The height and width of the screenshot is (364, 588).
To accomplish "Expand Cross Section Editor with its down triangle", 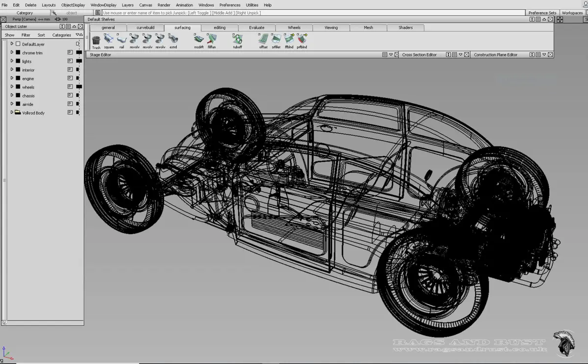I will click(x=460, y=55).
